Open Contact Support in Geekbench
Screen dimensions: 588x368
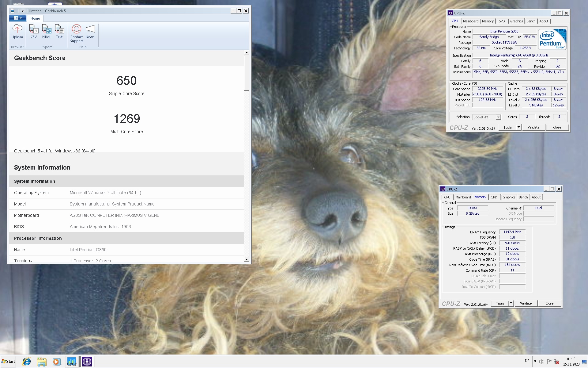pyautogui.click(x=77, y=33)
